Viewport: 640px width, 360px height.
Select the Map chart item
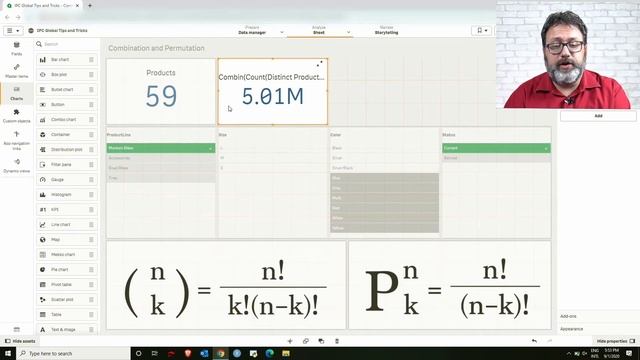tap(67, 240)
